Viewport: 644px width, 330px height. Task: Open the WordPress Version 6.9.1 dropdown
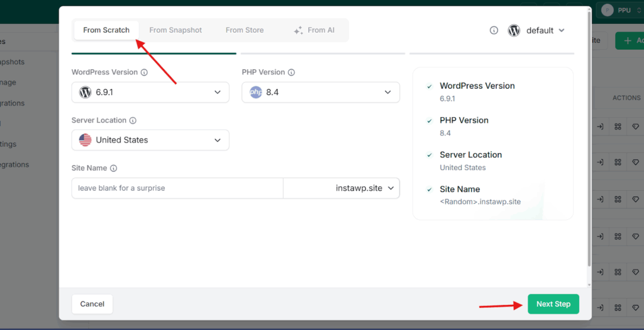[150, 92]
